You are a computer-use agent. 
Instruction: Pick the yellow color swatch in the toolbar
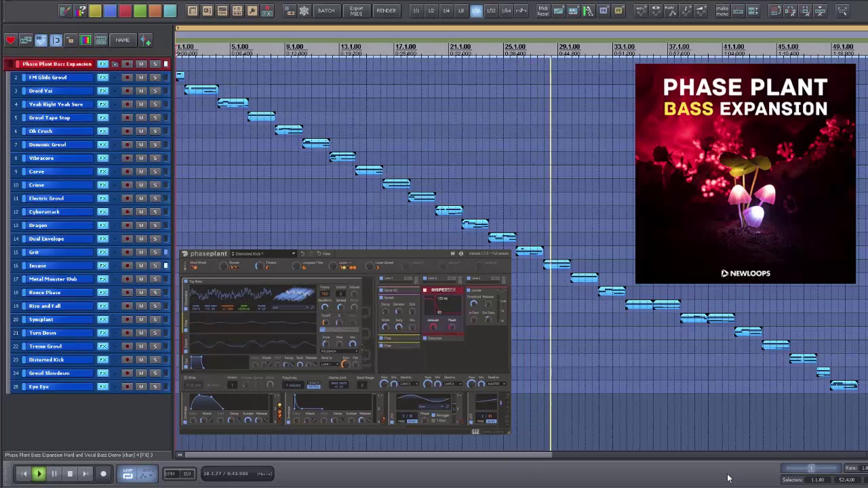point(96,11)
